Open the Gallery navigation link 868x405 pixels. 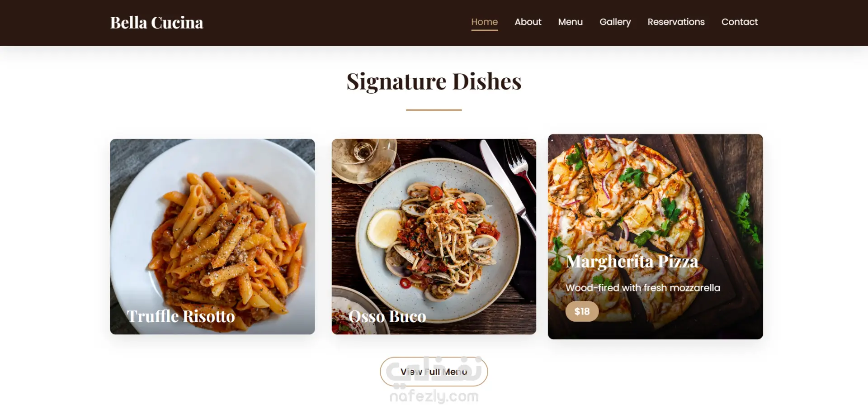tap(615, 22)
